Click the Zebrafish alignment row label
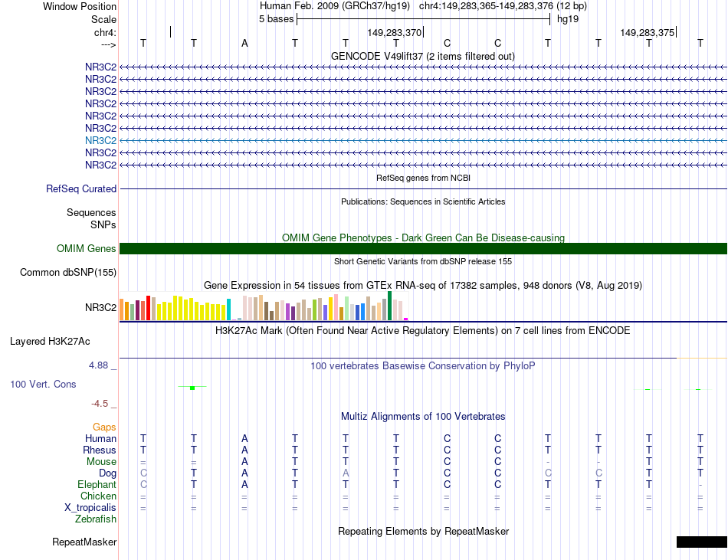Image resolution: width=728 pixels, height=560 pixels. click(96, 519)
